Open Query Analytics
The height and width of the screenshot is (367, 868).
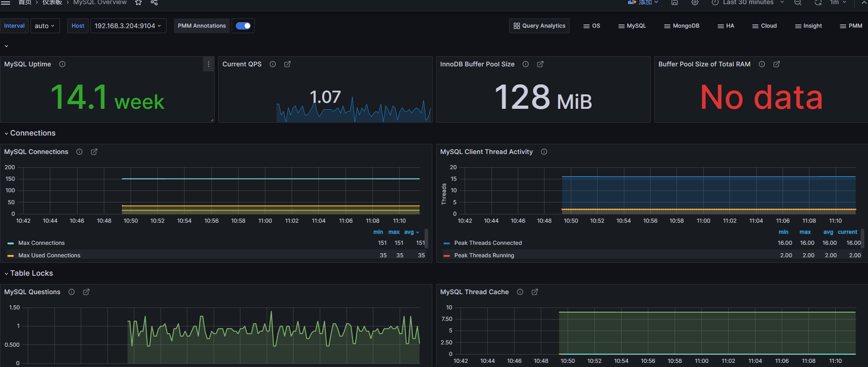pos(539,26)
